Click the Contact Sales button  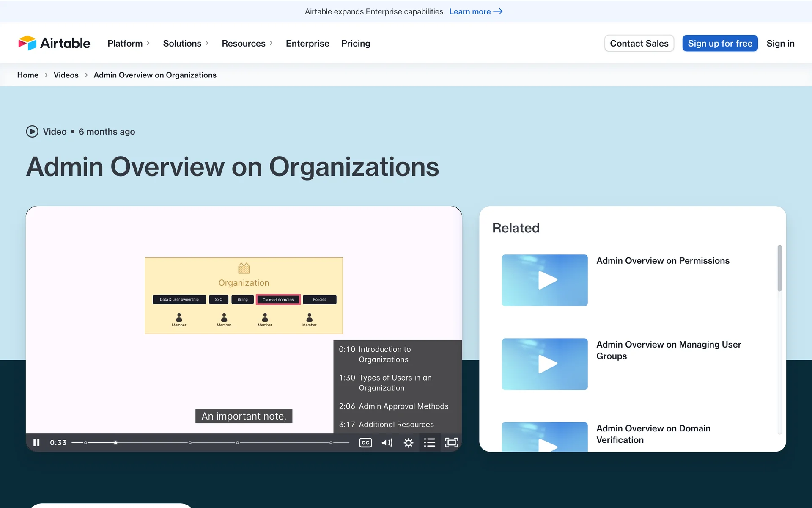tap(639, 43)
